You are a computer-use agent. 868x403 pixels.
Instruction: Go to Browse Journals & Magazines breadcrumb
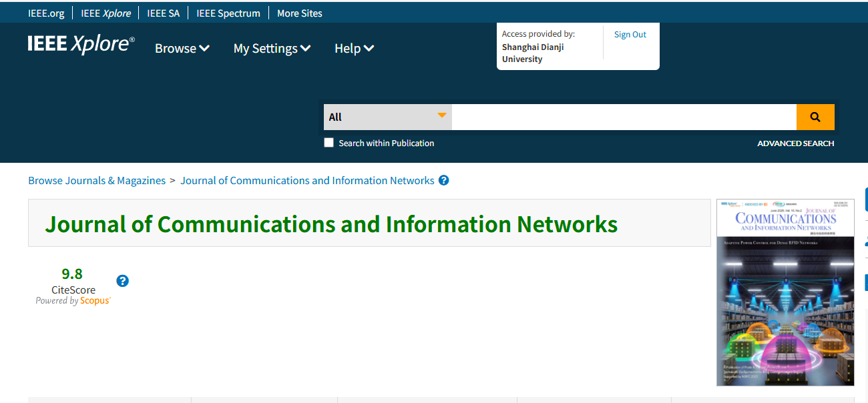(97, 181)
